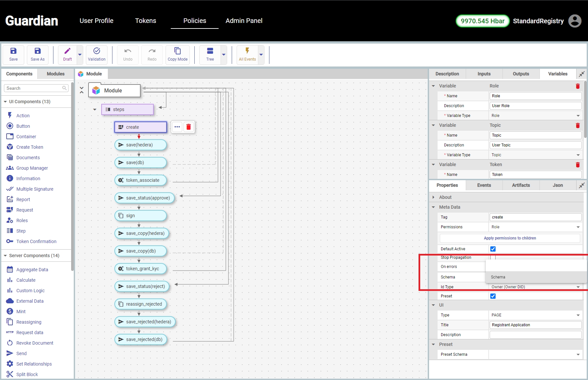Switch to the Events tab
The image size is (588, 380).
point(484,185)
